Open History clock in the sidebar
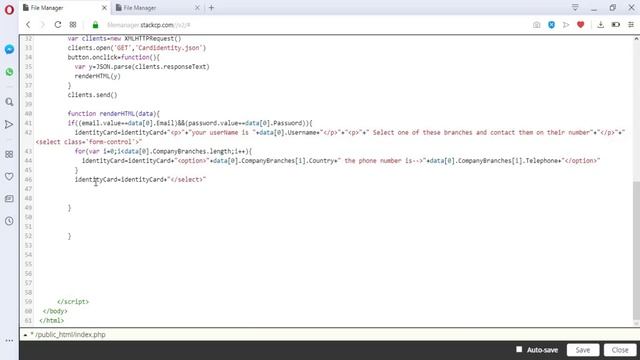 point(9,221)
